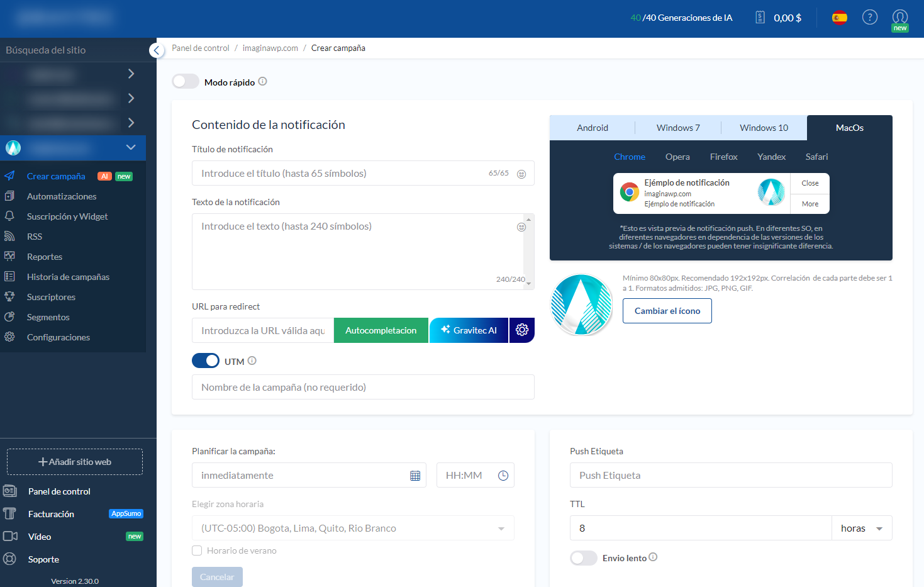Screen dimensions: 924x587
Task: Open the user profile icon
Action: tap(899, 17)
